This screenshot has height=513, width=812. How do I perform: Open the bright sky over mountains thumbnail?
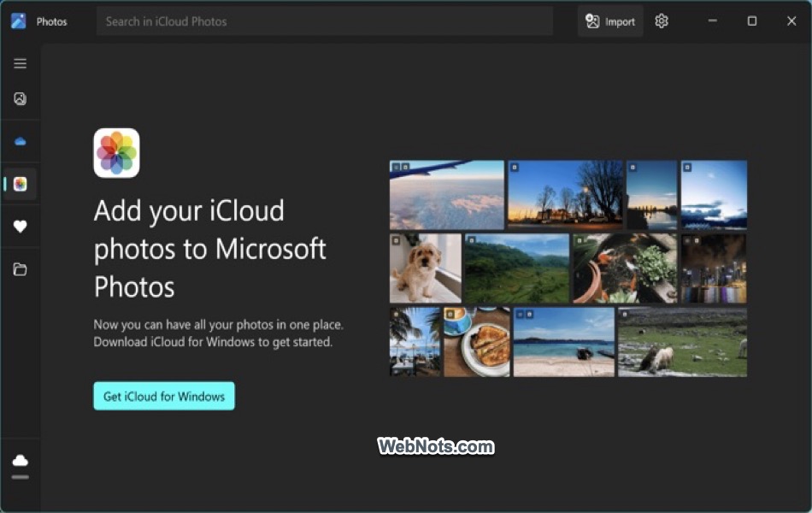(714, 195)
